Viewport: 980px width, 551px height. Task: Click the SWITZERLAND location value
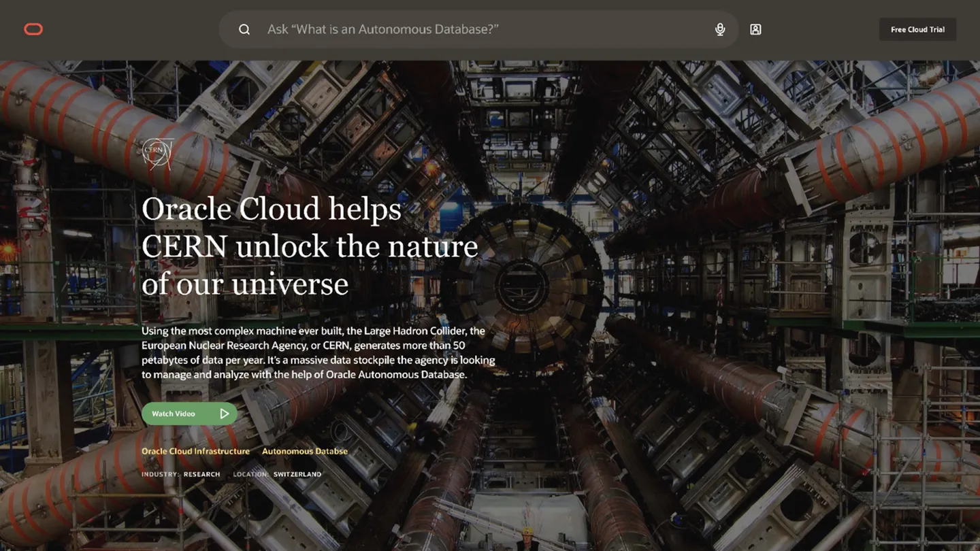point(297,474)
